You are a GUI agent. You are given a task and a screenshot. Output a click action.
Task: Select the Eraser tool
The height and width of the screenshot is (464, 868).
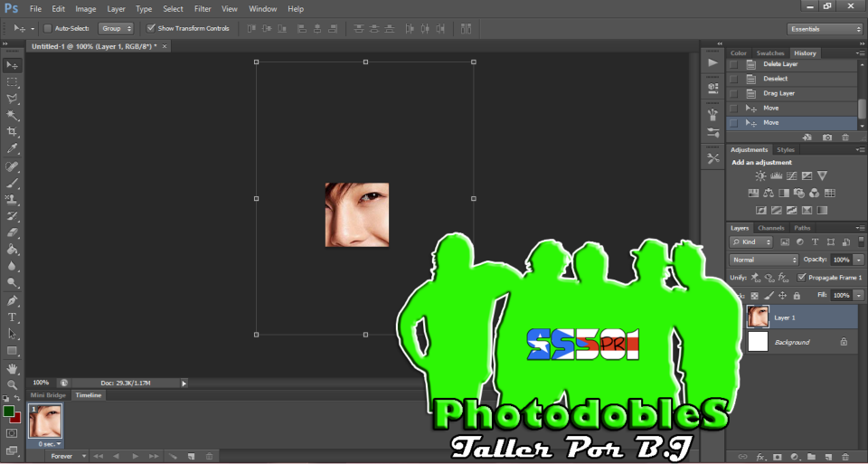[x=12, y=232]
